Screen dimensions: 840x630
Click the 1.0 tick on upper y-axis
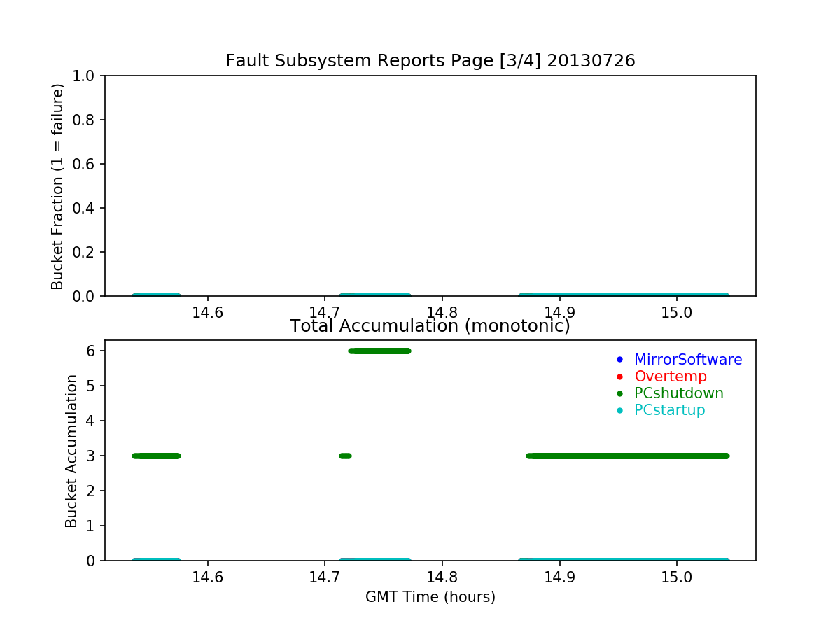click(x=87, y=76)
